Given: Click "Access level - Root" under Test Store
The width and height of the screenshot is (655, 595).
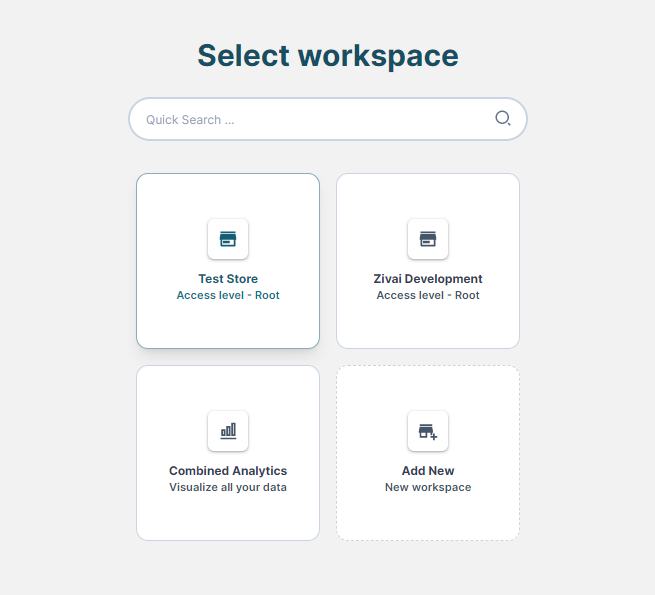Looking at the screenshot, I should coord(228,296).
